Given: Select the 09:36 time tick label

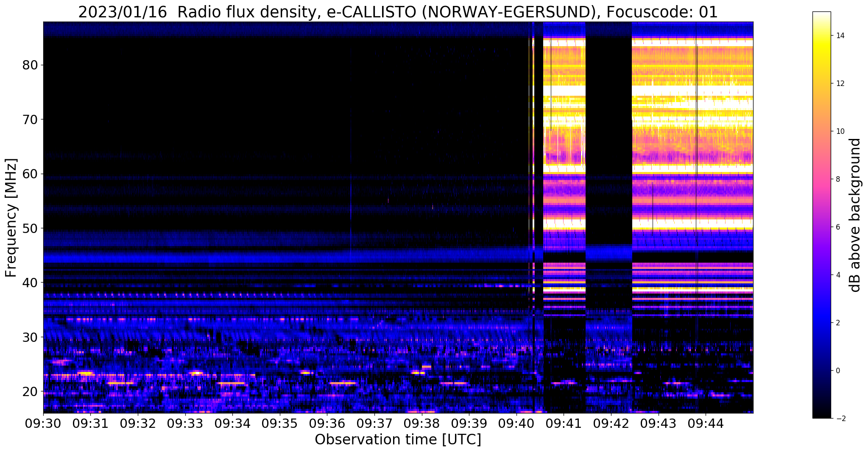Looking at the screenshot, I should tap(327, 423).
